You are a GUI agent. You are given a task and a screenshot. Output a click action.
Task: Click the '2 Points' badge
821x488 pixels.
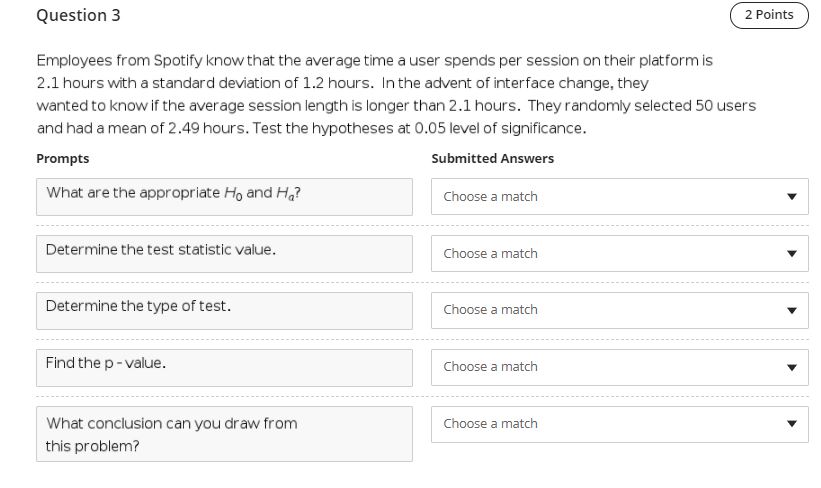point(769,15)
